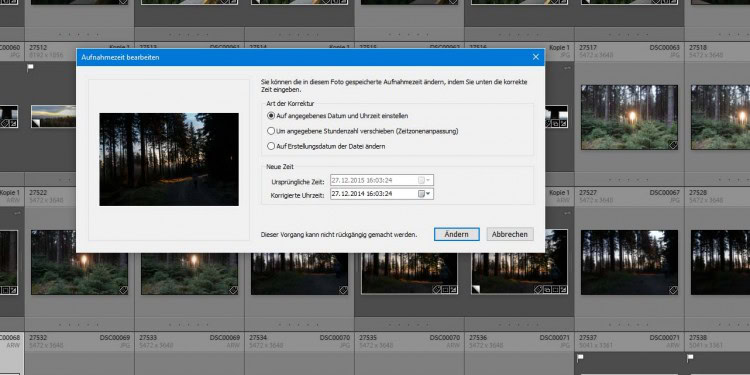
Task: Click index number "27532" in grid
Action: pyautogui.click(x=38, y=337)
